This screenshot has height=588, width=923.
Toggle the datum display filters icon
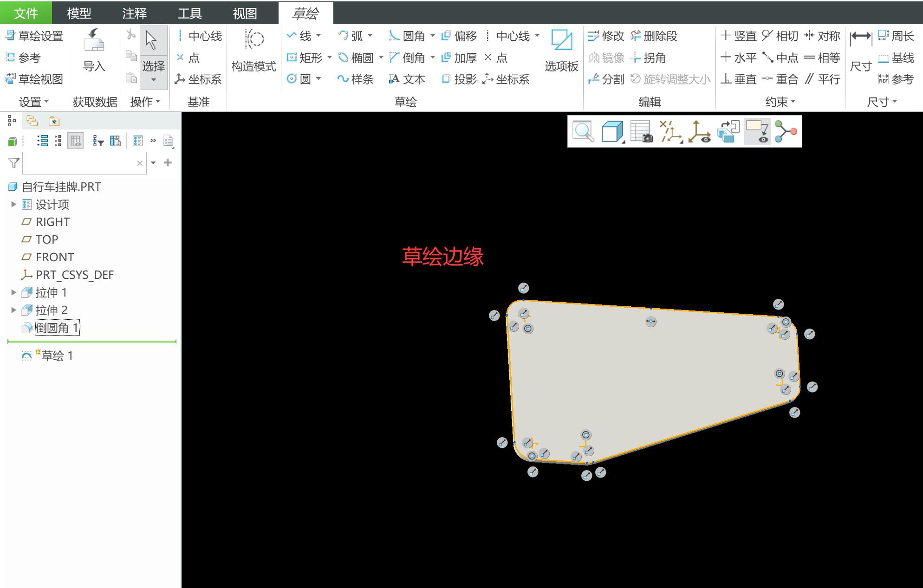coord(670,131)
